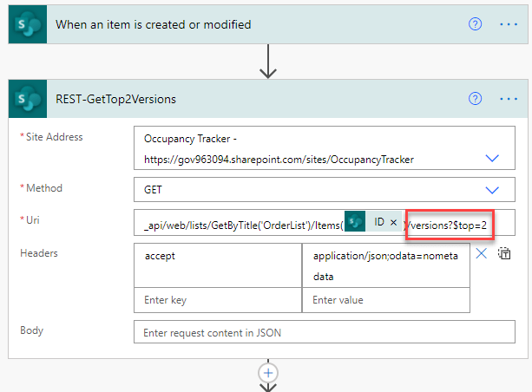This screenshot has width=532, height=392.
Task: Click the empty 'Enter key' header field
Action: click(218, 300)
